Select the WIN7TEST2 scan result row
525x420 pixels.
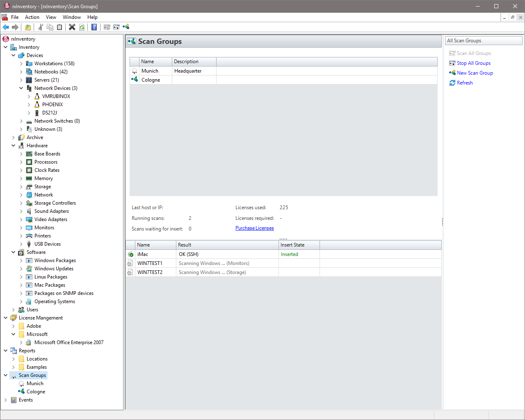[283, 272]
